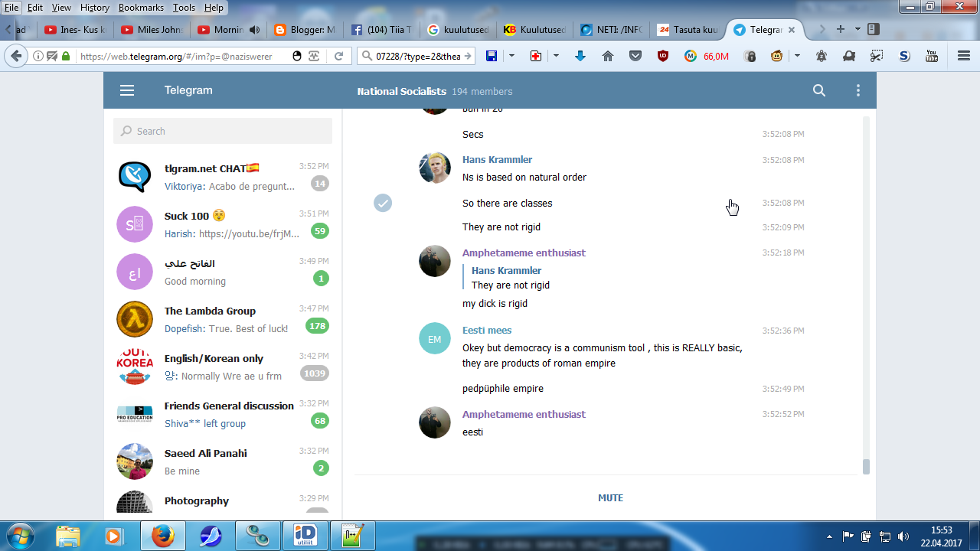Open the Saeed Ali Panahi conversation
Viewport: 980px width, 551px height.
pos(223,461)
